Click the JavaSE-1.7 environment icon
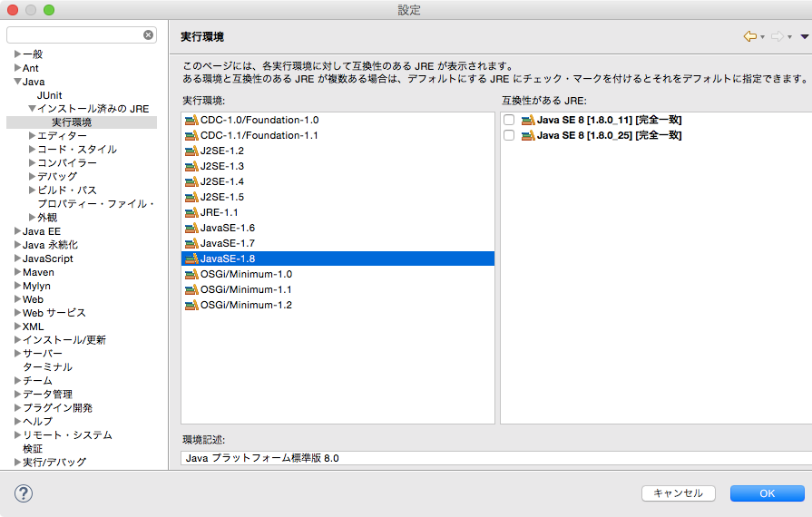The width and height of the screenshot is (812, 517). pos(191,243)
